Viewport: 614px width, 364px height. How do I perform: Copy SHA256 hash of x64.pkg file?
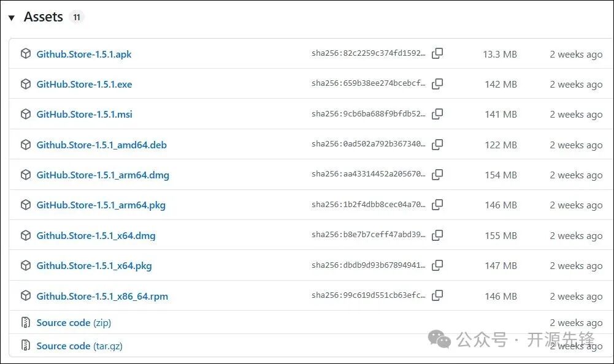[x=437, y=265]
